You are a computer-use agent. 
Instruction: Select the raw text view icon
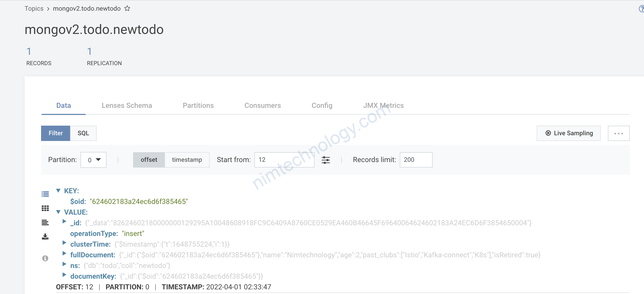45,223
